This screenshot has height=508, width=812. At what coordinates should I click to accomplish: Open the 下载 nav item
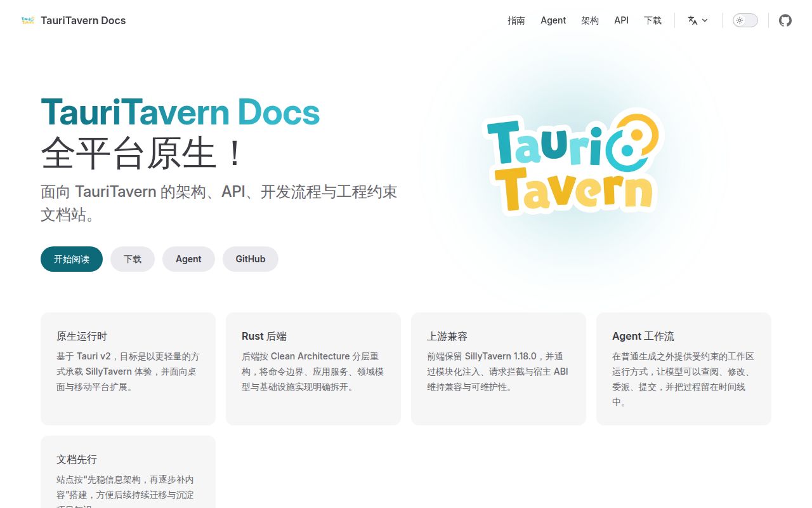pos(653,20)
